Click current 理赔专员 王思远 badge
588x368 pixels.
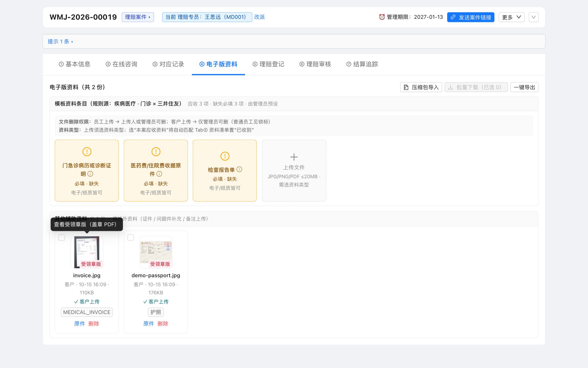pos(207,17)
